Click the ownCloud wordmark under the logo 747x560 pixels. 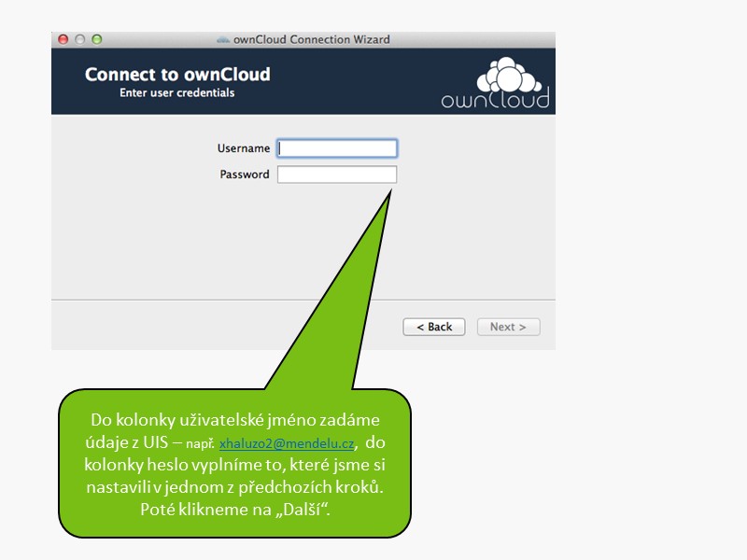coord(495,99)
